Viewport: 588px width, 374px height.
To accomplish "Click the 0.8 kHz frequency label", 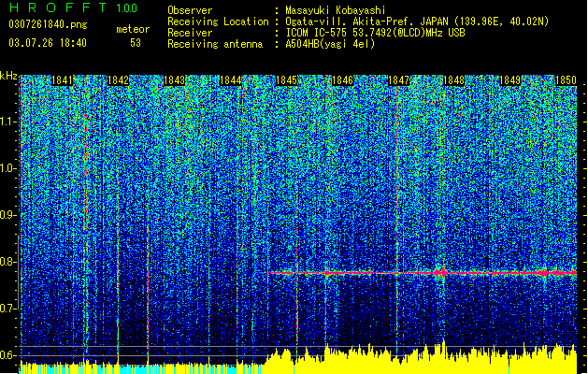I will click(x=7, y=262).
